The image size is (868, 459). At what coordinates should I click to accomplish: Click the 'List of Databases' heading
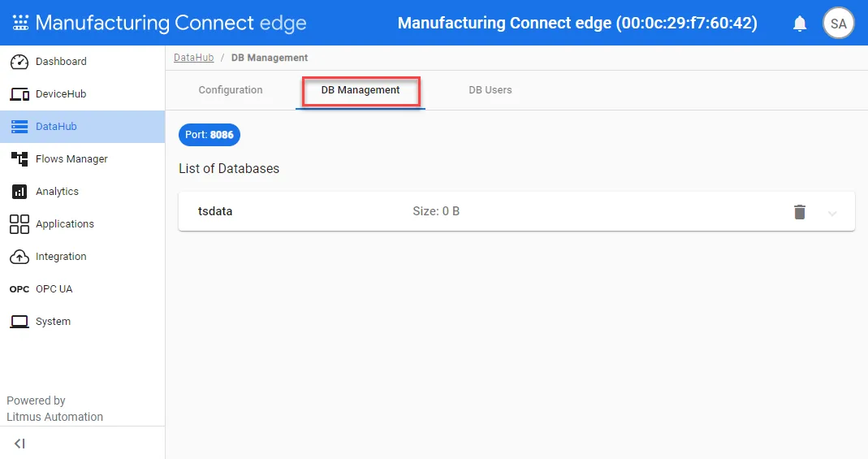pyautogui.click(x=229, y=168)
